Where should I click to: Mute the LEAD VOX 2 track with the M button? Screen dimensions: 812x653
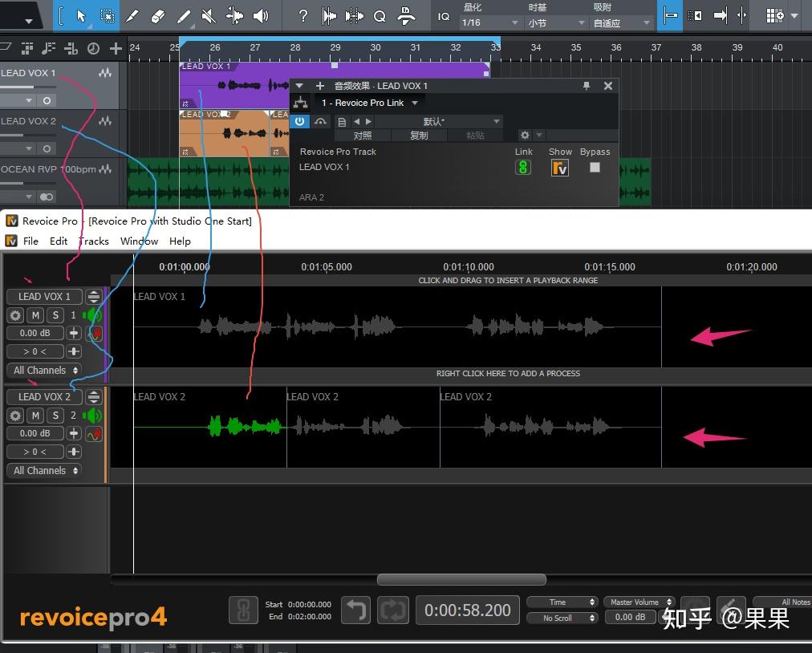35,415
